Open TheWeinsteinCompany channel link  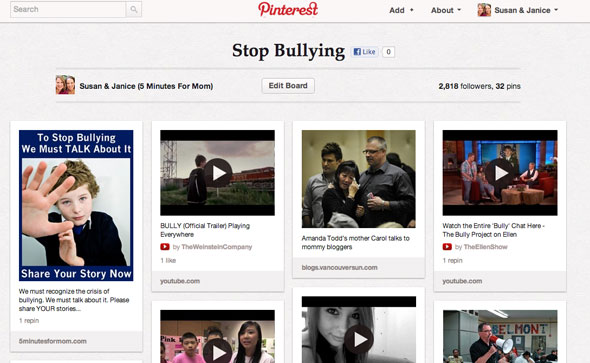217,247
